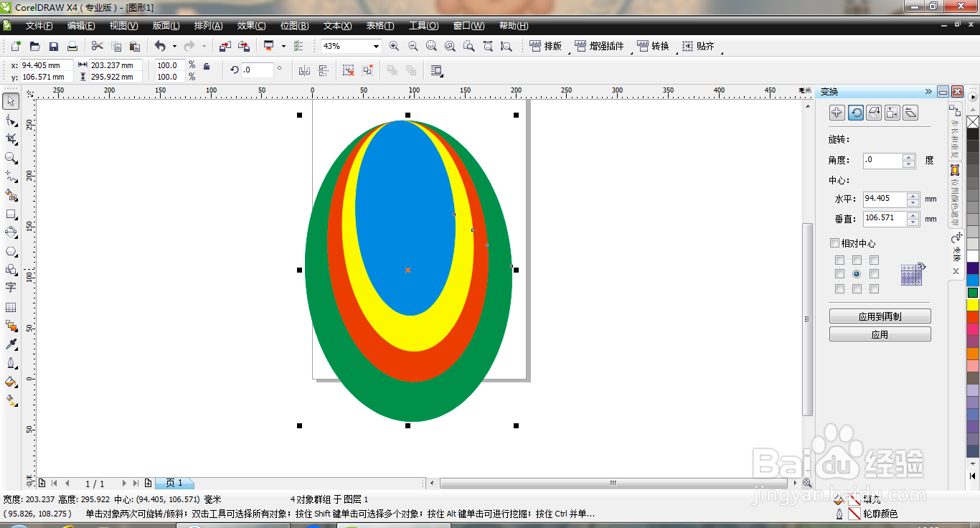Open the Skew tab in Transform docker
The height and width of the screenshot is (528, 980).
click(x=910, y=112)
